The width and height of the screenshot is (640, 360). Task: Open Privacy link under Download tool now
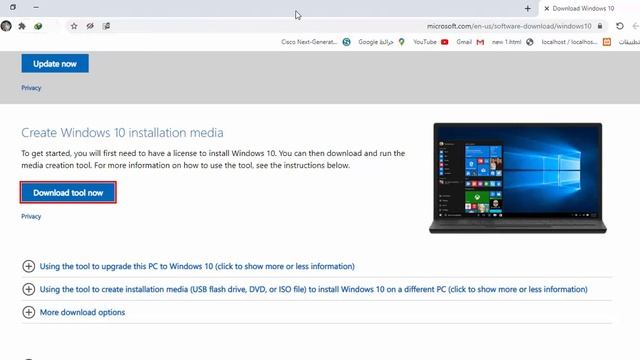click(x=31, y=216)
